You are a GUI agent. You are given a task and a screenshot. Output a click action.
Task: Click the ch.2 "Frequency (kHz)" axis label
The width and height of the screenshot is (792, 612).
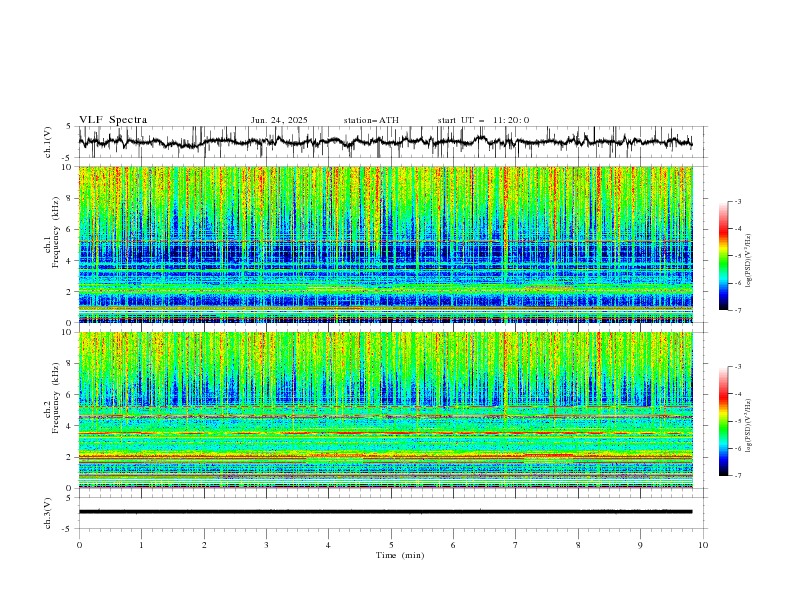(x=55, y=400)
